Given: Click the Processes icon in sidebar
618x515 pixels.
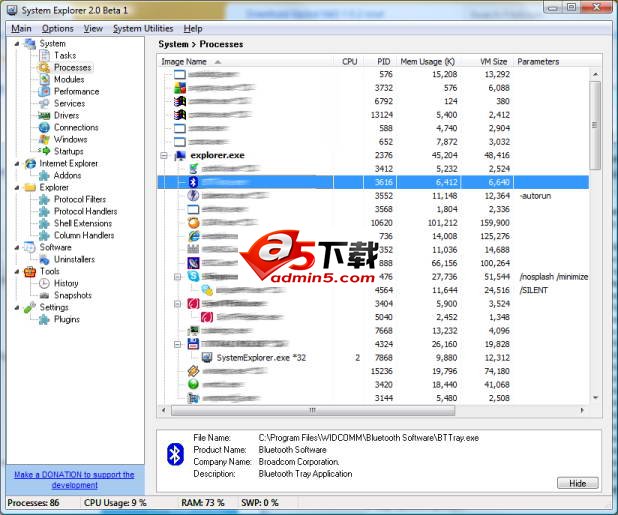Looking at the screenshot, I should [x=44, y=67].
